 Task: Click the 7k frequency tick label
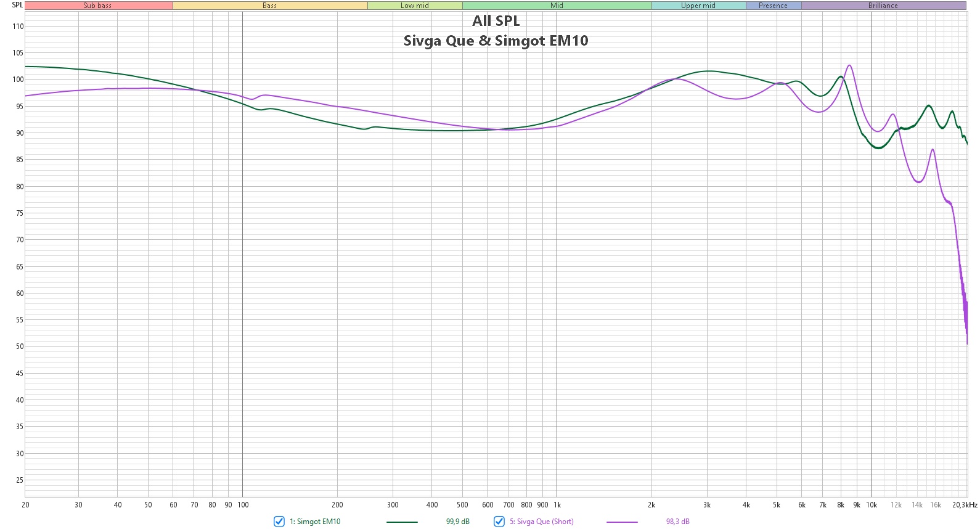(x=823, y=505)
